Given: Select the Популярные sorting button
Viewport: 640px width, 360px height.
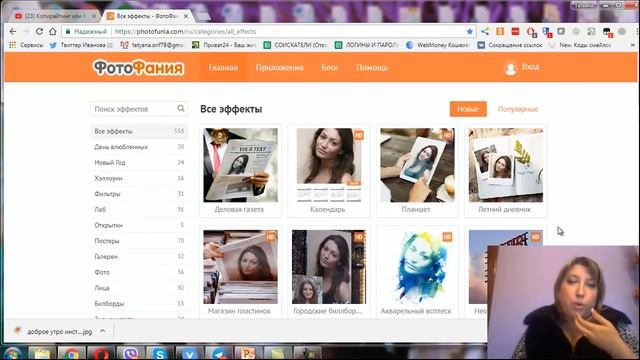Looking at the screenshot, I should pyautogui.click(x=518, y=109).
